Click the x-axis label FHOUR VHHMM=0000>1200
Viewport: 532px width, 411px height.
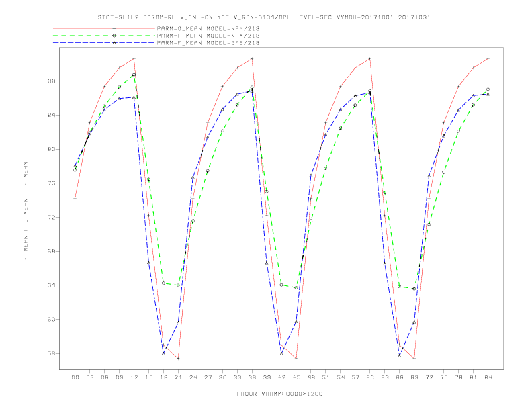tap(279, 394)
